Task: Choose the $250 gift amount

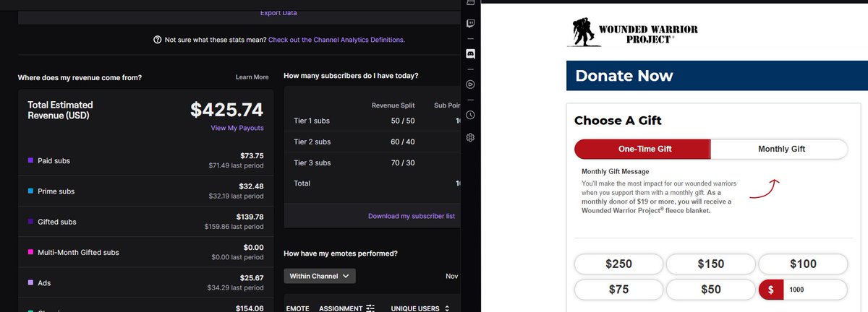Action: pos(618,264)
